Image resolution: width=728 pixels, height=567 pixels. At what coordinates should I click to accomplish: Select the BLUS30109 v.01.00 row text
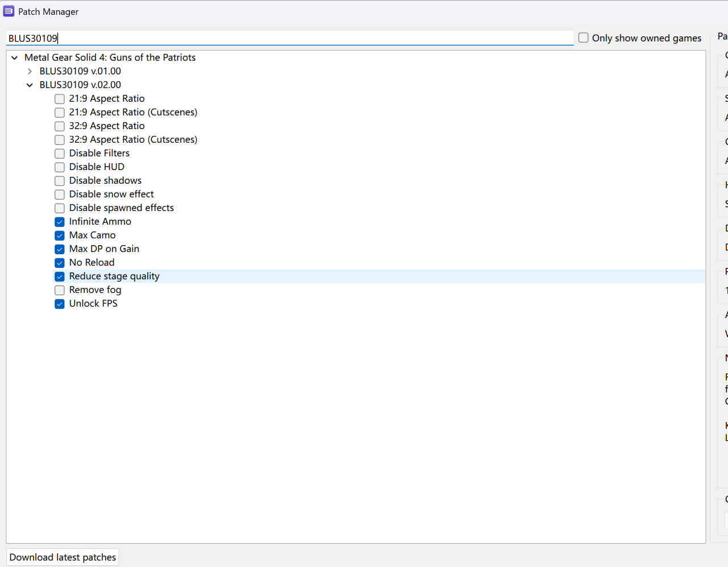80,71
